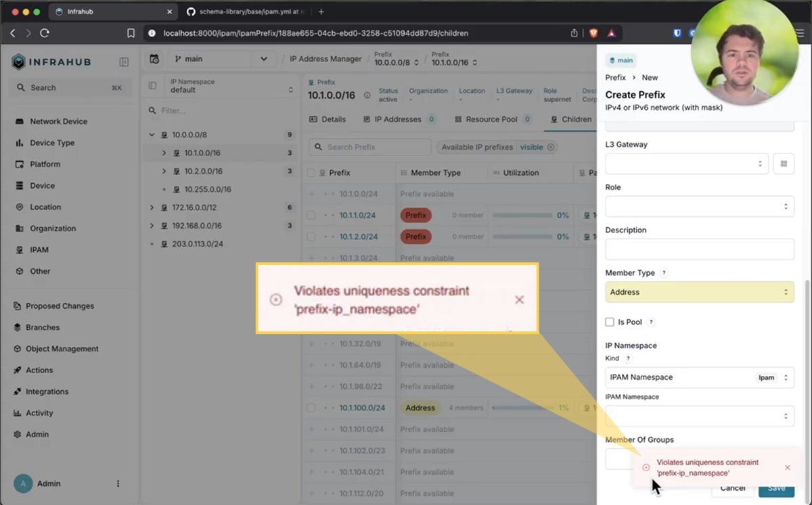Reload the browser page

pos(45,32)
